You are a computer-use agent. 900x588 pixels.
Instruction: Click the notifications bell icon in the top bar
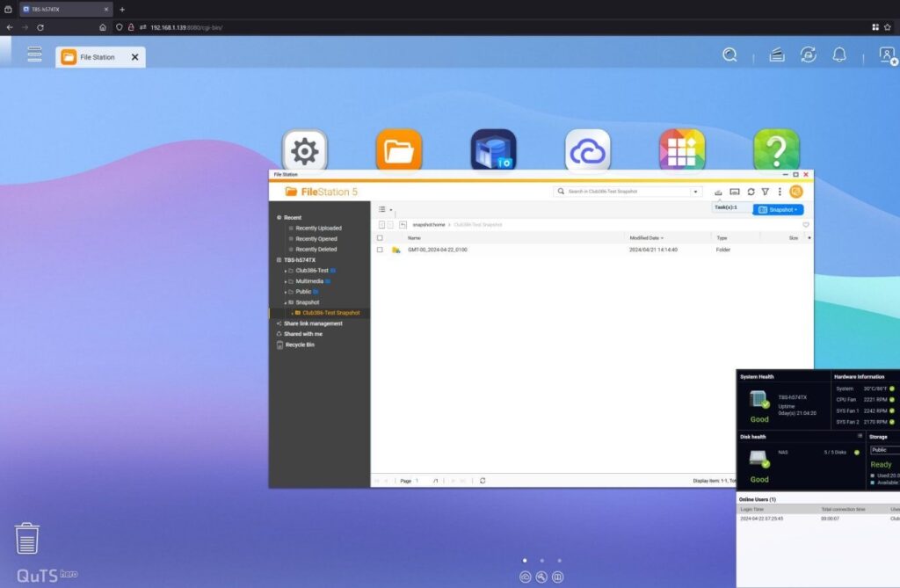point(839,55)
